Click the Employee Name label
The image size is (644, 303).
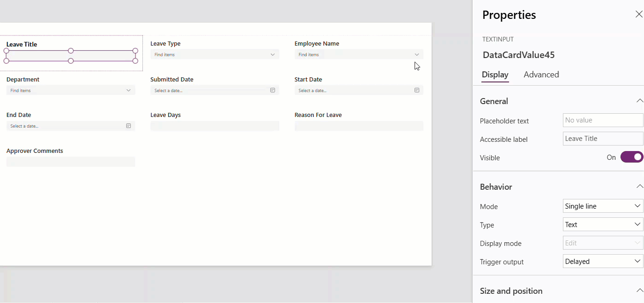point(317,44)
